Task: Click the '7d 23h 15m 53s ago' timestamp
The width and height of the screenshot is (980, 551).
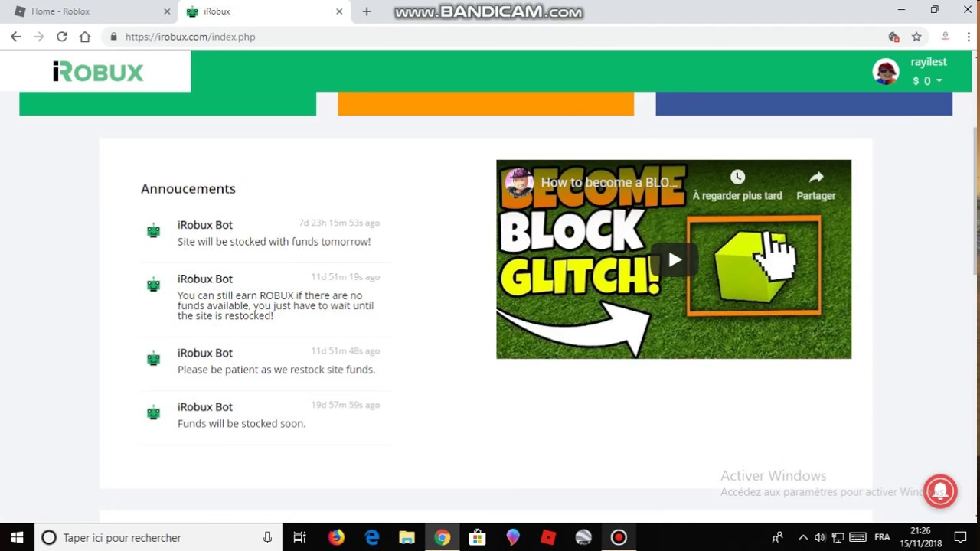Action: pyautogui.click(x=339, y=223)
